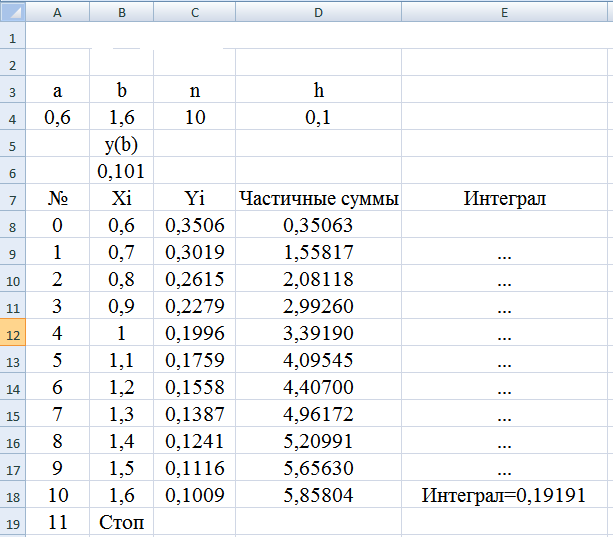This screenshot has height=537, width=613.
Task: Select row 1 header
Action: pos(13,36)
